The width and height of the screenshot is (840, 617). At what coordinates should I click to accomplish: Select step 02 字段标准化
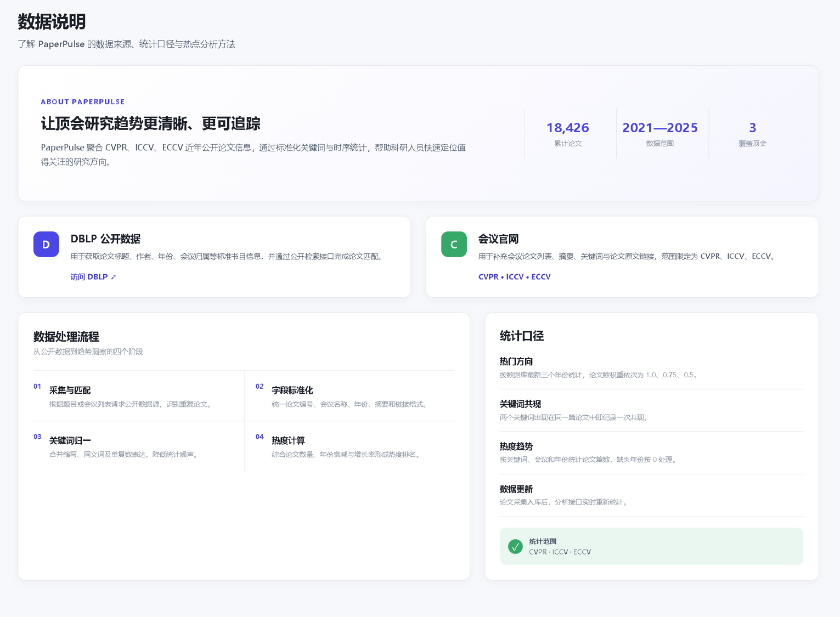pyautogui.click(x=349, y=396)
